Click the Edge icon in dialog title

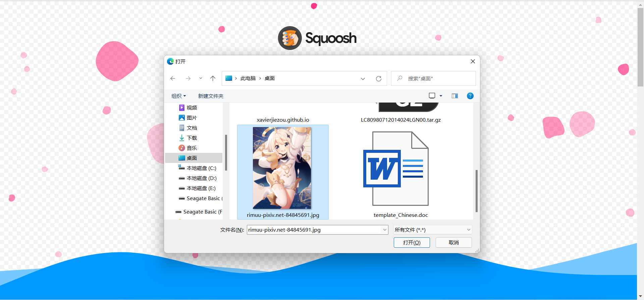(170, 61)
